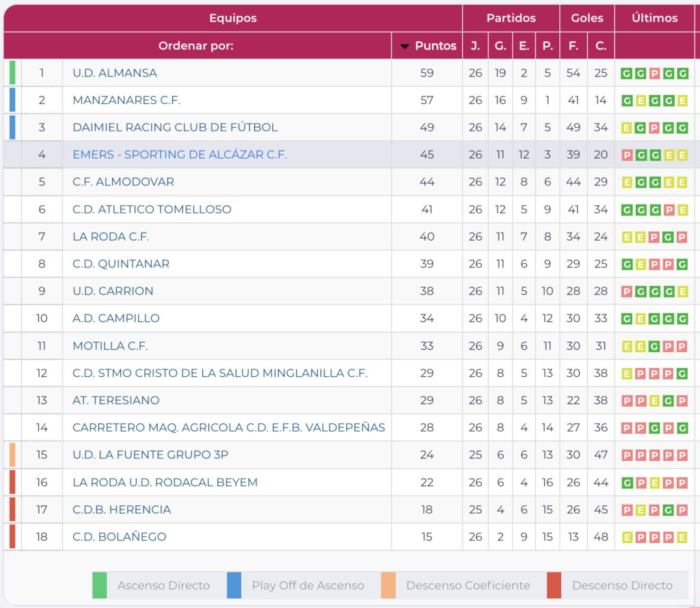Sort table by the F. goals column header

pos(573,46)
